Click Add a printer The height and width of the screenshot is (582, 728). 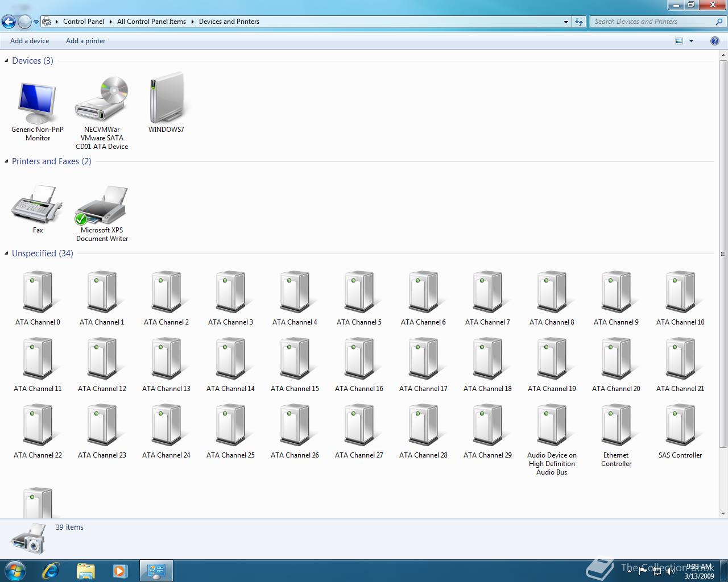tap(85, 41)
